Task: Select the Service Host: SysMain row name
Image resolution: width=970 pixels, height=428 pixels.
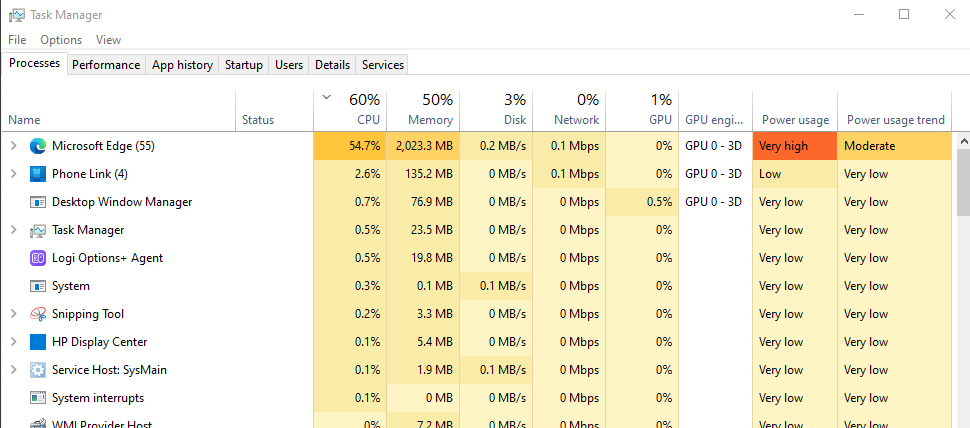Action: coord(109,370)
